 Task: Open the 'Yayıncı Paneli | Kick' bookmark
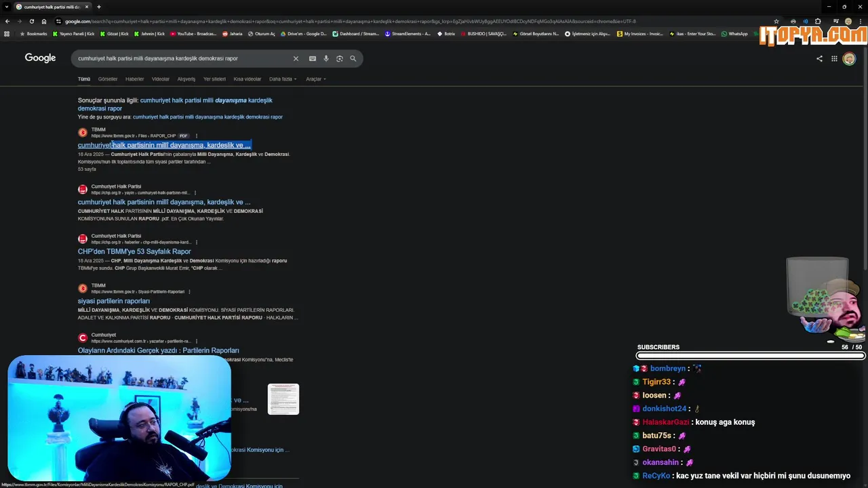coord(73,33)
